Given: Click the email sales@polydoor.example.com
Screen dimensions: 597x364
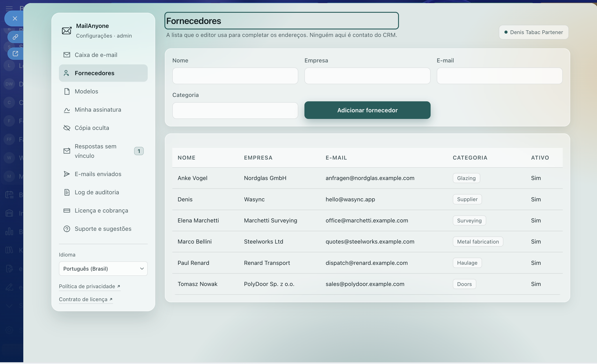Looking at the screenshot, I should (365, 284).
